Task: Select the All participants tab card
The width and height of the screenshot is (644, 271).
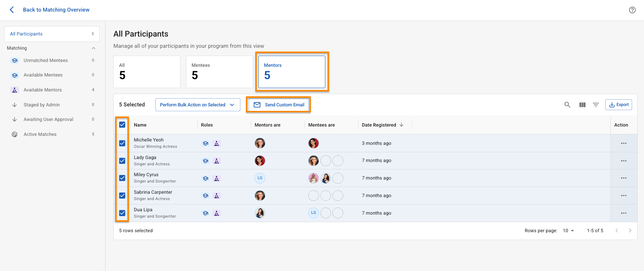Action: coord(147,72)
